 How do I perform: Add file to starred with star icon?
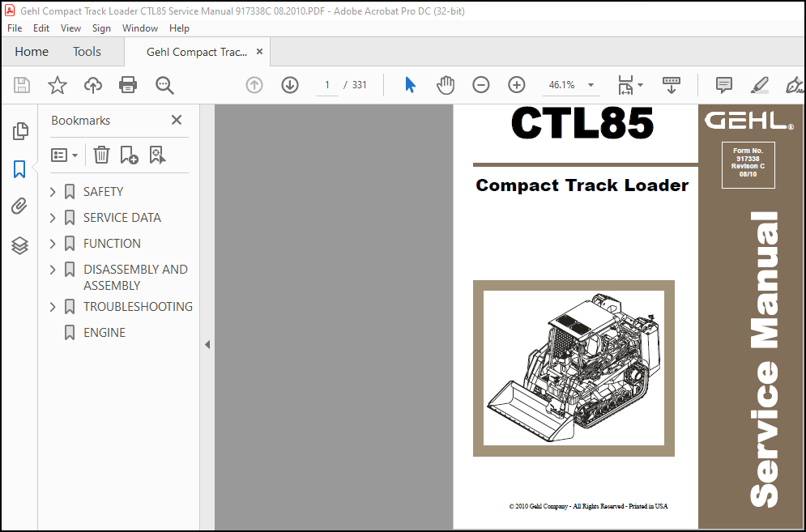[x=57, y=85]
